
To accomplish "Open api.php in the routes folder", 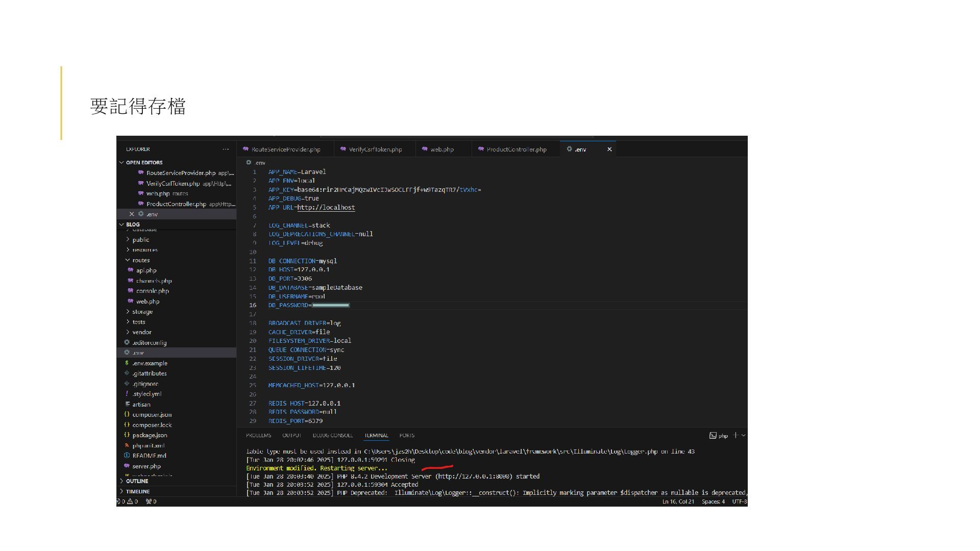I will click(x=177, y=270).
